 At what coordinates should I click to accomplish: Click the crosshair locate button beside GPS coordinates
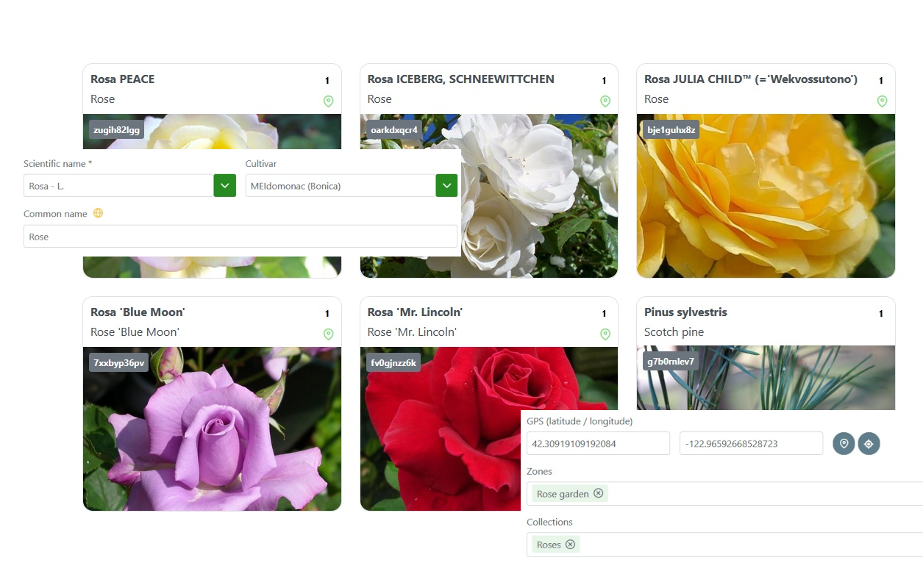869,443
